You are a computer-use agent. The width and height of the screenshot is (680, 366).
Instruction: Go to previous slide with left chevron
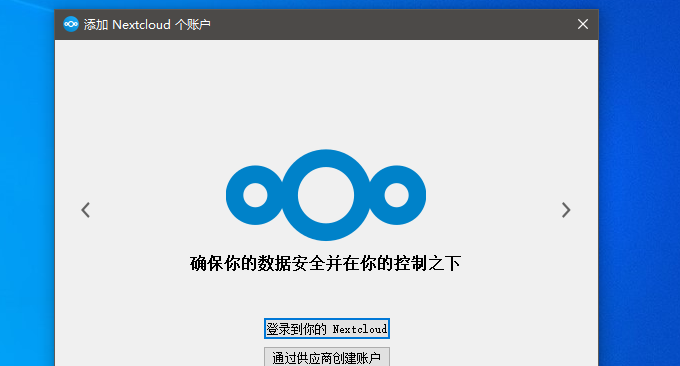[x=85, y=210]
